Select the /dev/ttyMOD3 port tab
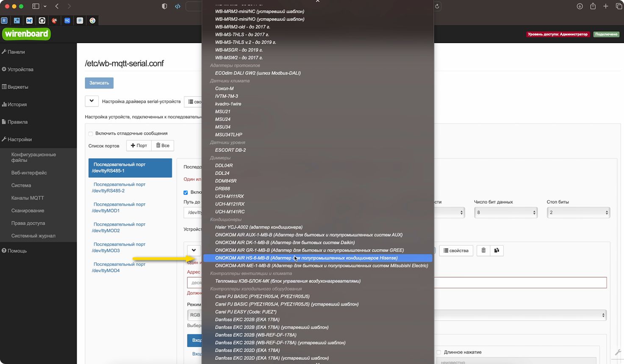624x364 pixels. (x=130, y=247)
